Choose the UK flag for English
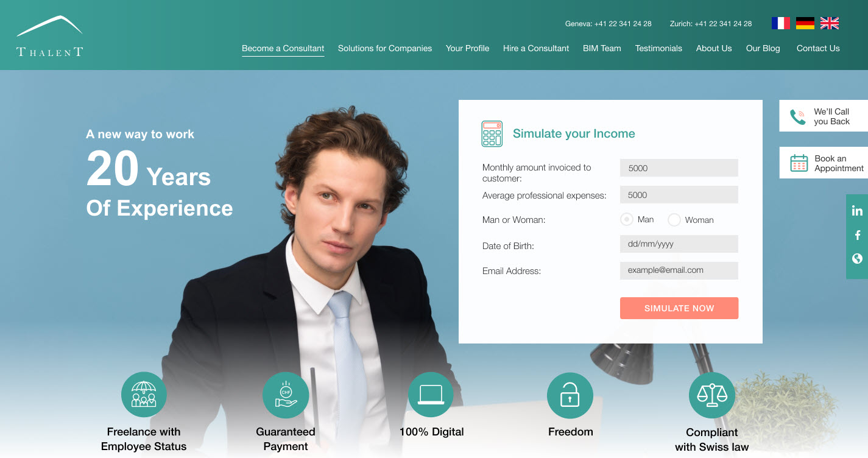Screen dimensions: 868x458 pyautogui.click(x=829, y=23)
